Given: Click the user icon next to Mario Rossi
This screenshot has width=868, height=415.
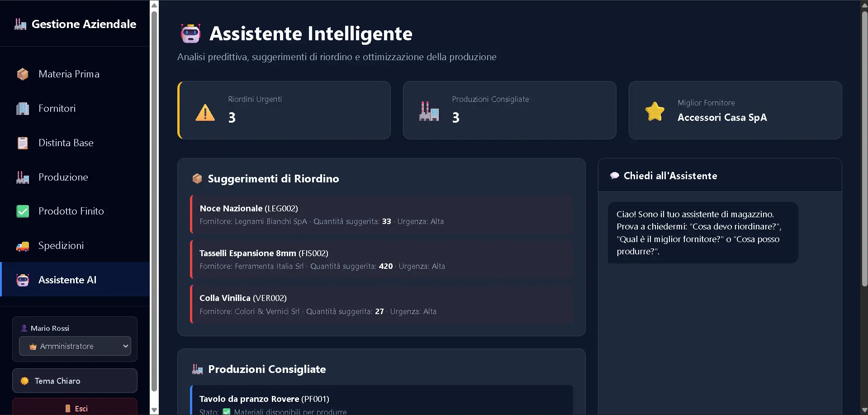Looking at the screenshot, I should click(x=24, y=328).
